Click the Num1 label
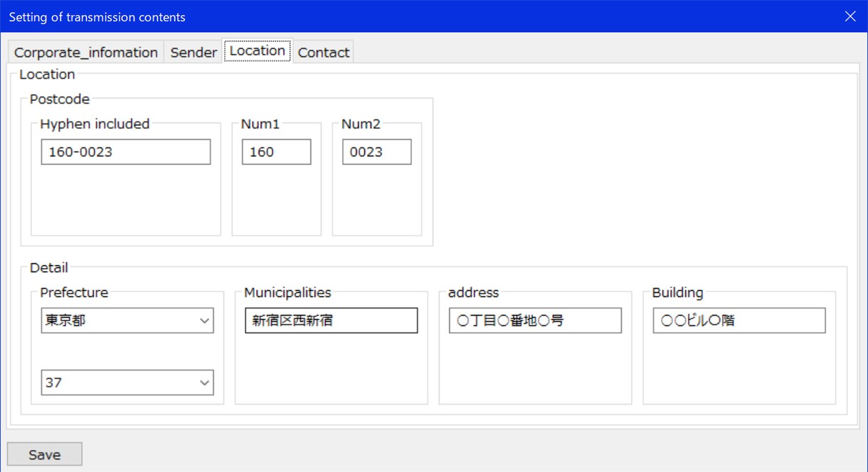 point(260,124)
